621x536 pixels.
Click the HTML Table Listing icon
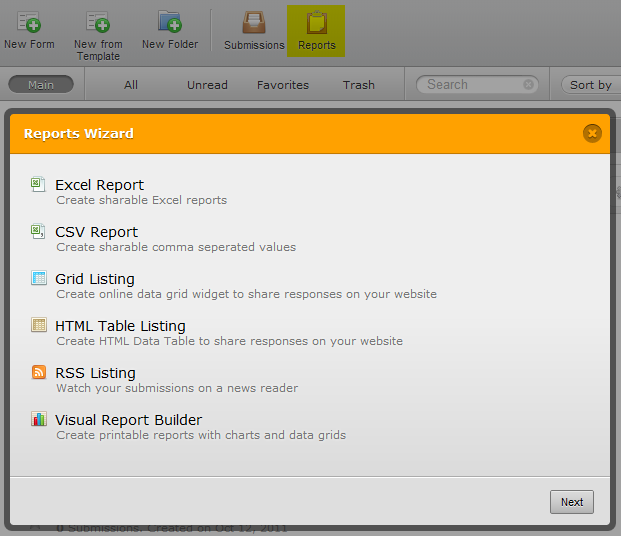[39, 326]
